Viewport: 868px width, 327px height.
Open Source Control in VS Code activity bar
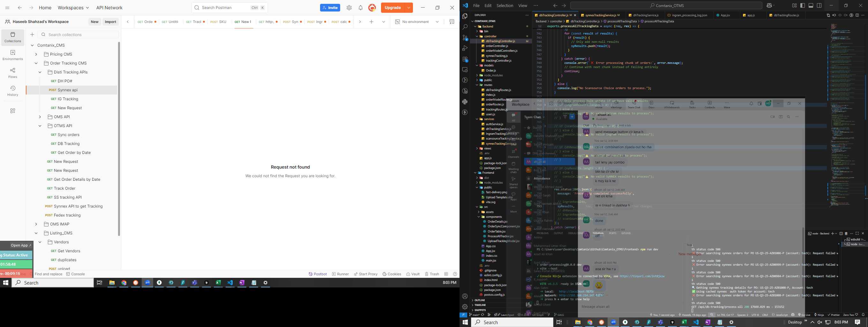[x=465, y=37]
